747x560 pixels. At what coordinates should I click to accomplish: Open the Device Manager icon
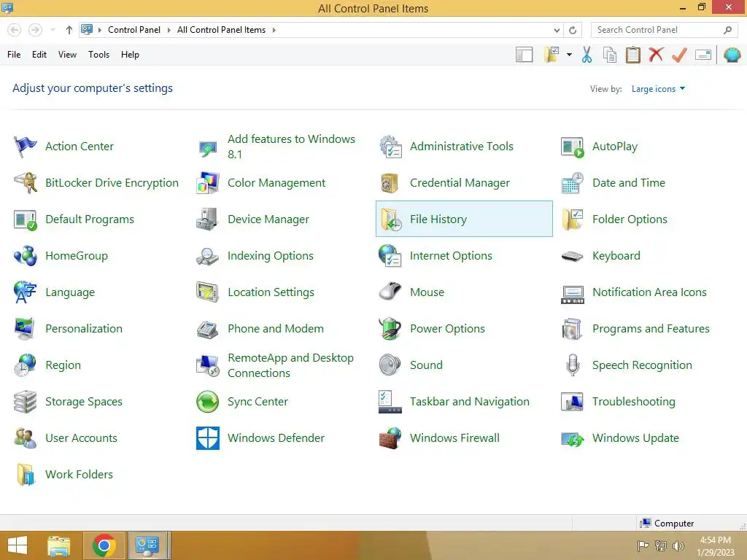[x=208, y=219]
